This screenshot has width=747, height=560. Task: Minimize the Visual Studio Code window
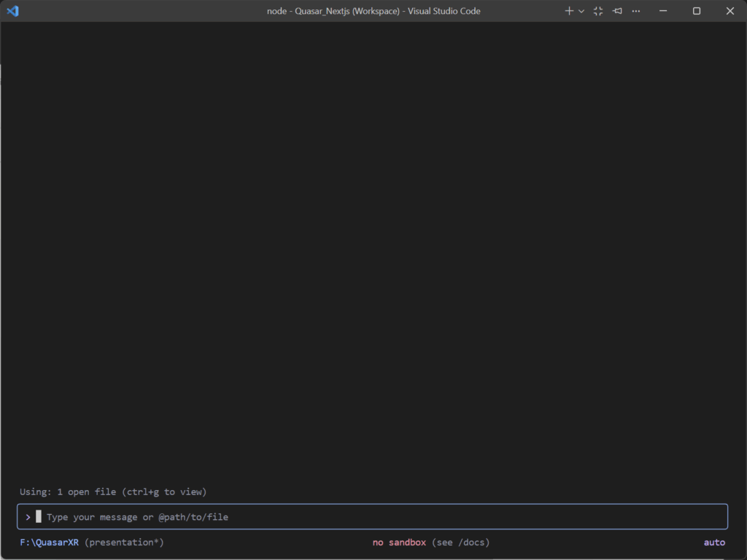(x=663, y=11)
